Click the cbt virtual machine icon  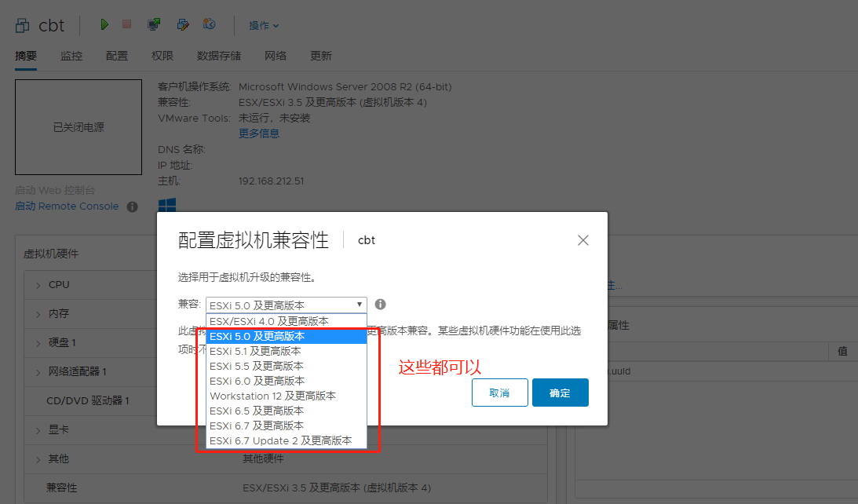click(23, 25)
